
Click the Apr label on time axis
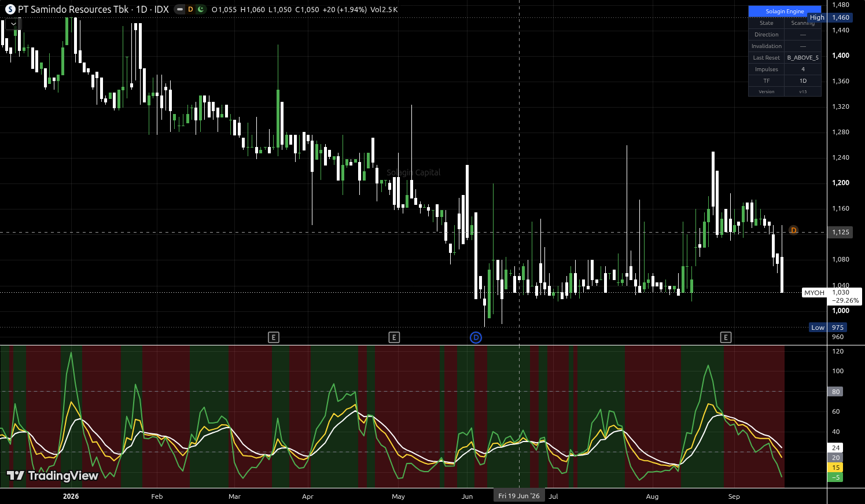click(x=308, y=496)
